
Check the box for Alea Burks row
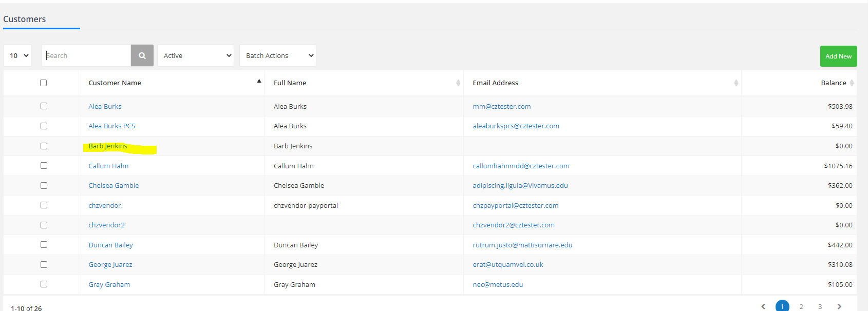[x=44, y=106]
